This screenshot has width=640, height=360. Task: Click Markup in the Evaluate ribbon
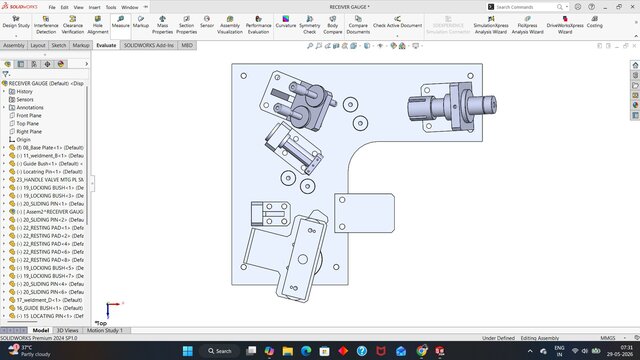[x=141, y=22]
